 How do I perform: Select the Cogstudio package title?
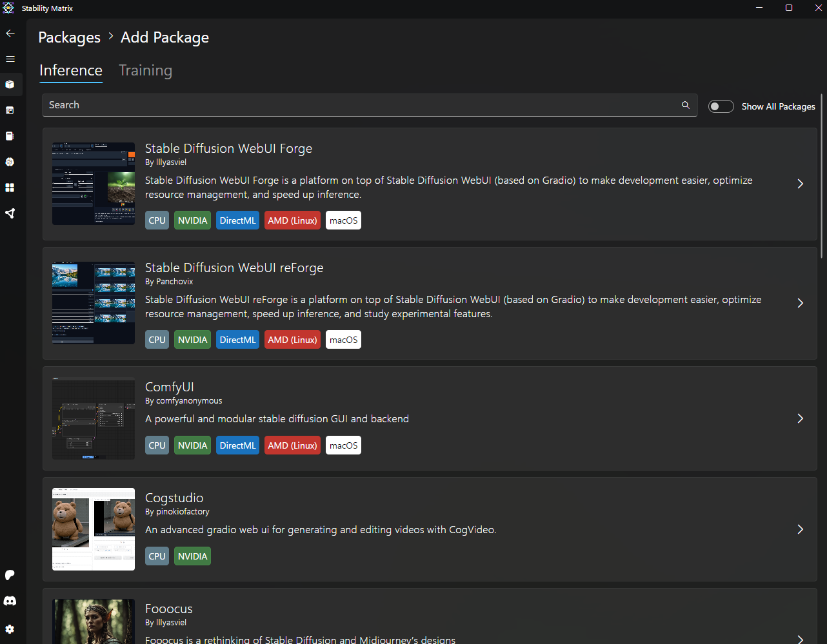(174, 498)
